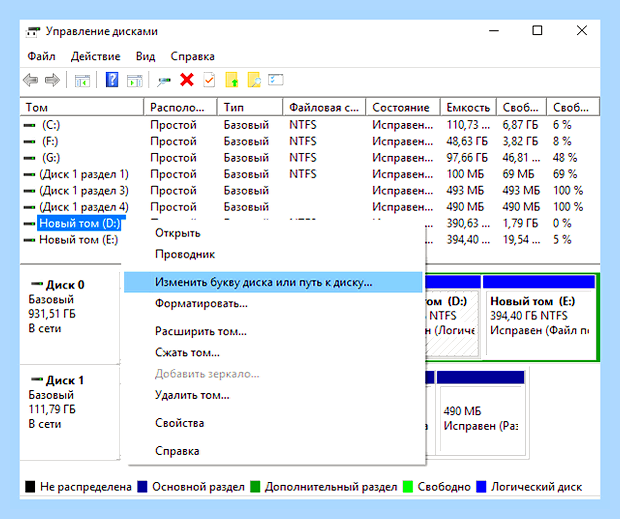Sort by the Файловая с... column header
Screen dimensions: 620x519
tap(325, 107)
